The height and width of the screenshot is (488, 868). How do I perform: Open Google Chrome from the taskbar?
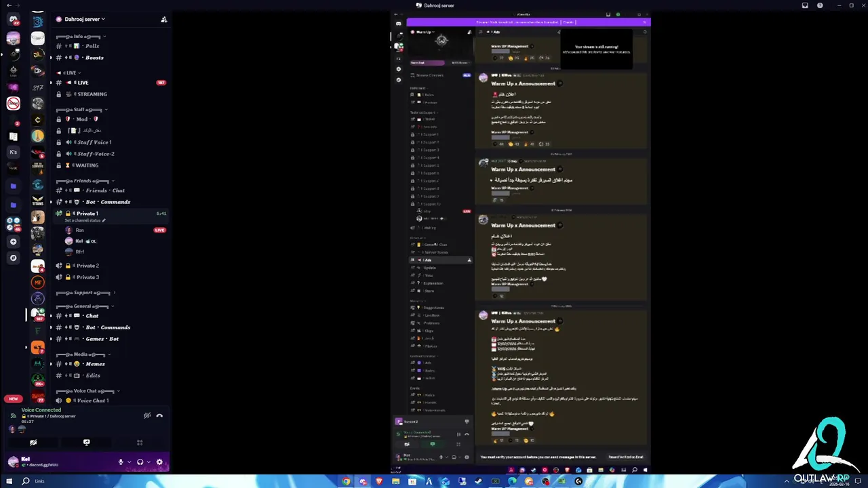[346, 481]
